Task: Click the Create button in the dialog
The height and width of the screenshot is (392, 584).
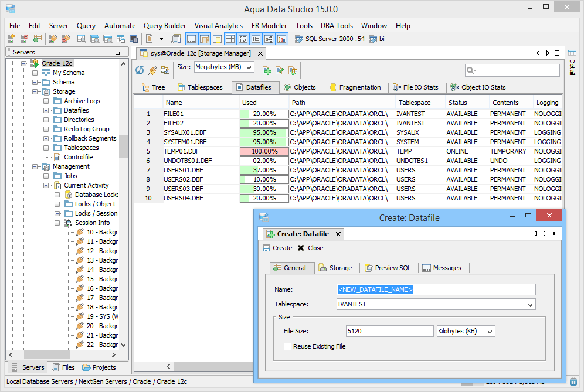Action: click(277, 248)
